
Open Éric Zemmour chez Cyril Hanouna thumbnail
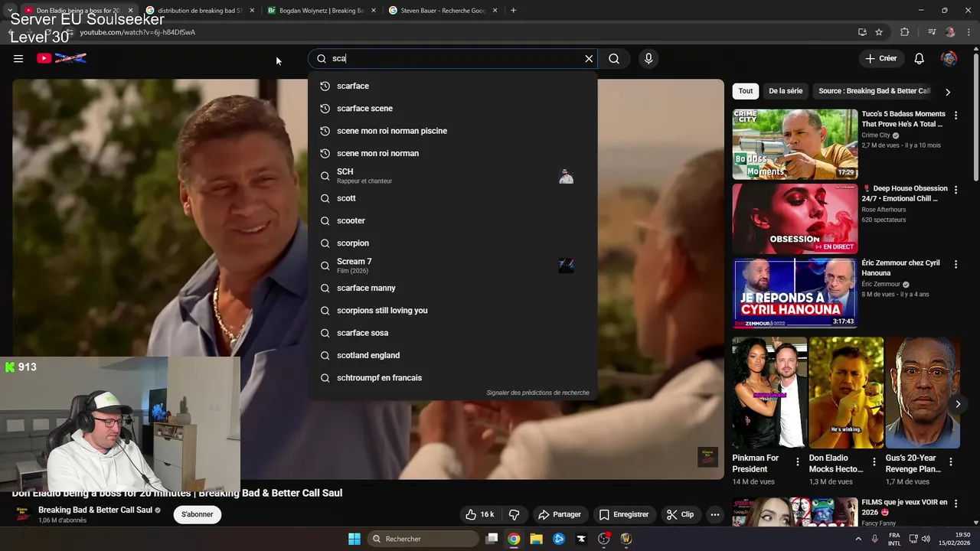795,293
